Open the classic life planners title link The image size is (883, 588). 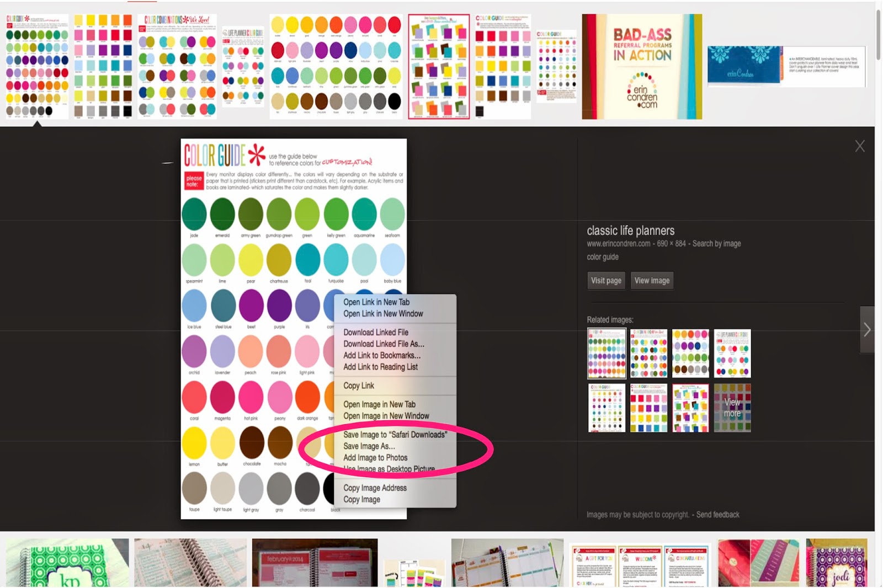point(630,231)
